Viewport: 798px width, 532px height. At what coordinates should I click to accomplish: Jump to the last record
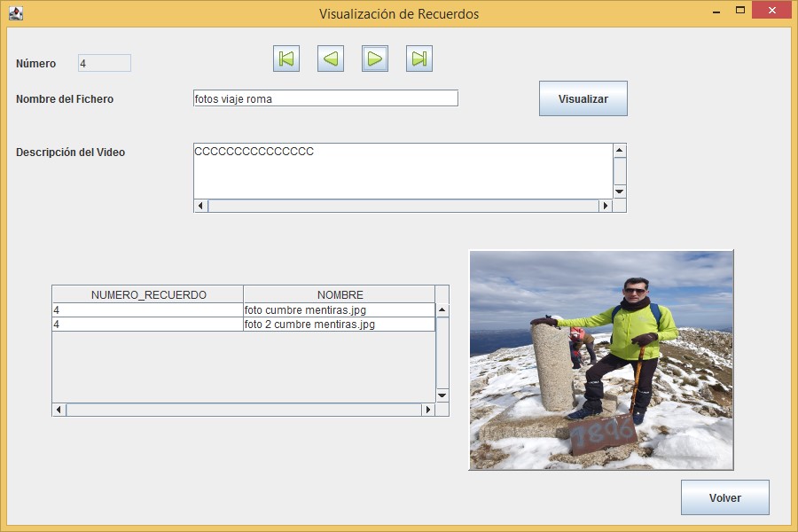[419, 59]
